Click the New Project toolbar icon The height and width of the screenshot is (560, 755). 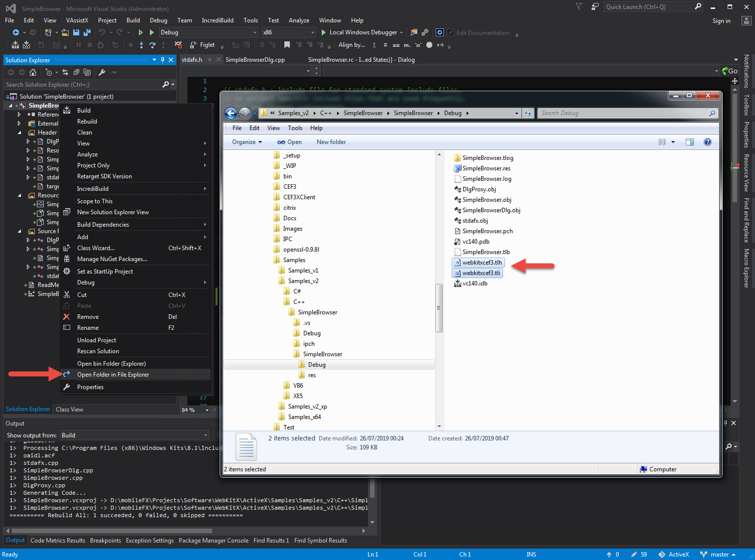(x=48, y=32)
